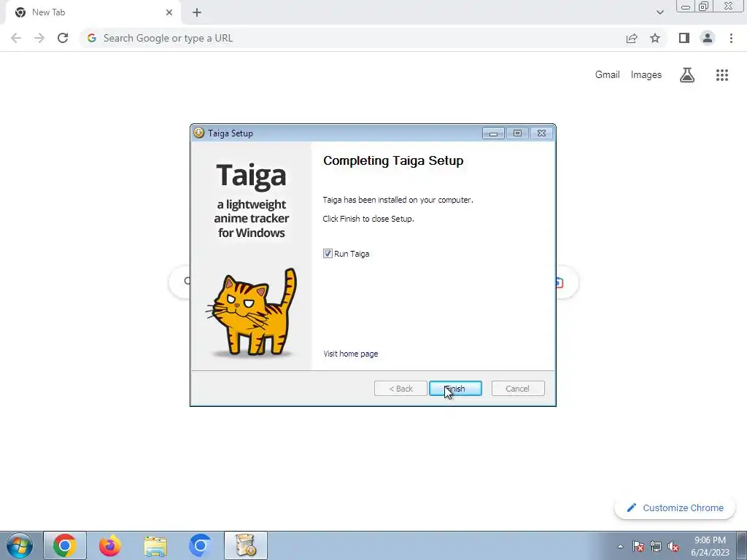
Task: Click the Taiga Setup title bar icon
Action: pos(198,133)
